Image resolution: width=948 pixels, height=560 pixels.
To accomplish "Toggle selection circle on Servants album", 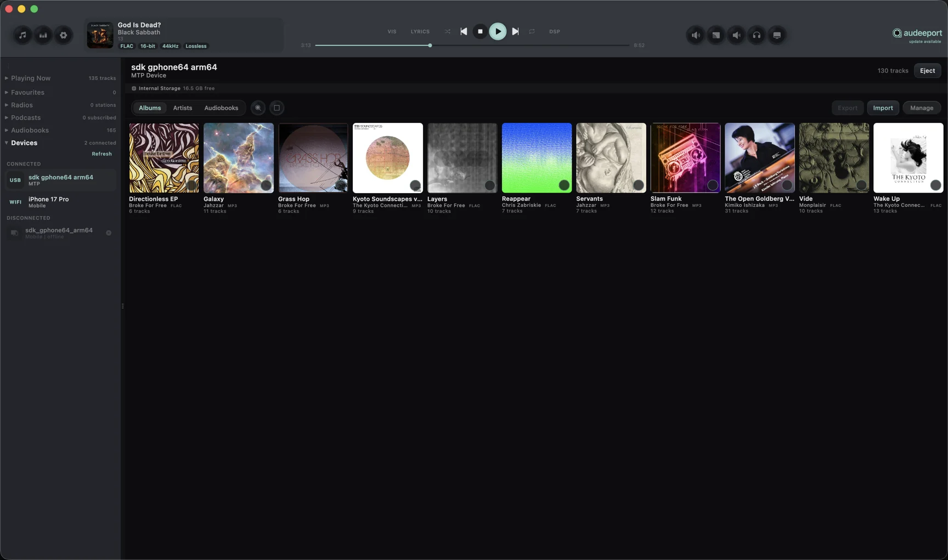I will pos(638,185).
